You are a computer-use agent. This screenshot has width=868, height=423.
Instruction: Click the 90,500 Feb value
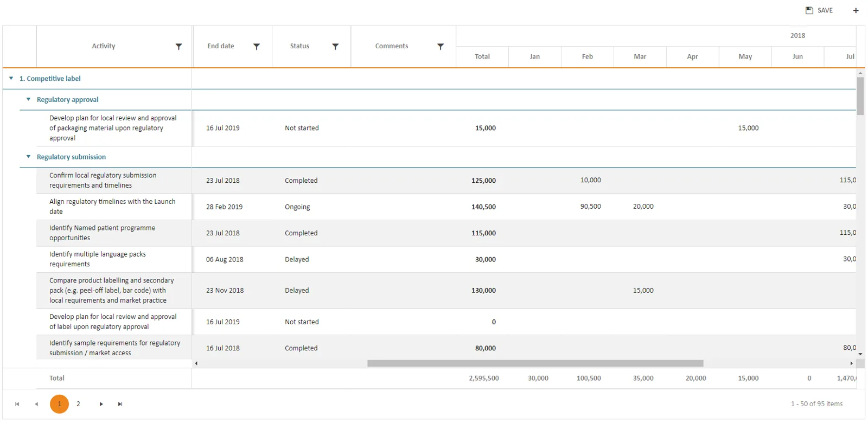(591, 207)
